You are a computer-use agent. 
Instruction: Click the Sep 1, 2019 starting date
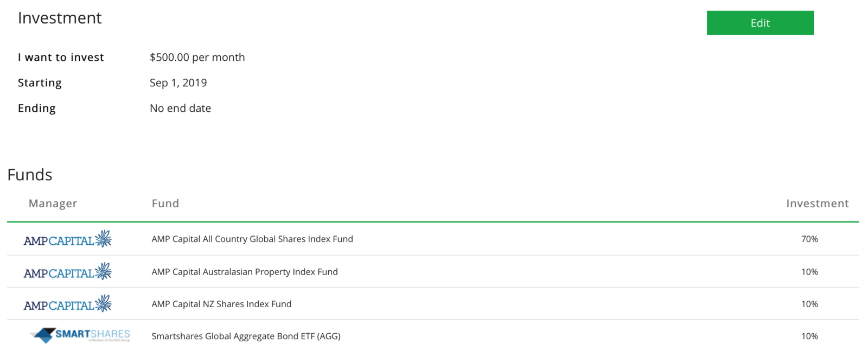click(178, 82)
